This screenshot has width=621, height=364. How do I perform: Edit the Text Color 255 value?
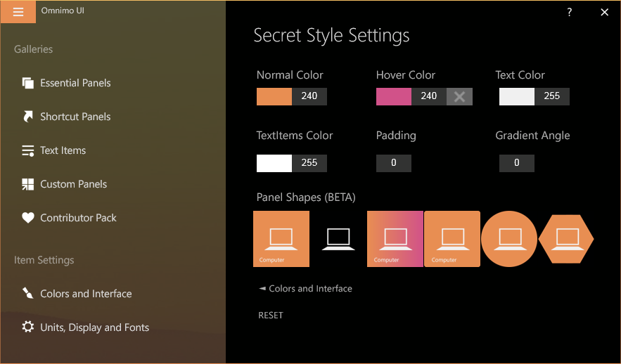coord(552,96)
